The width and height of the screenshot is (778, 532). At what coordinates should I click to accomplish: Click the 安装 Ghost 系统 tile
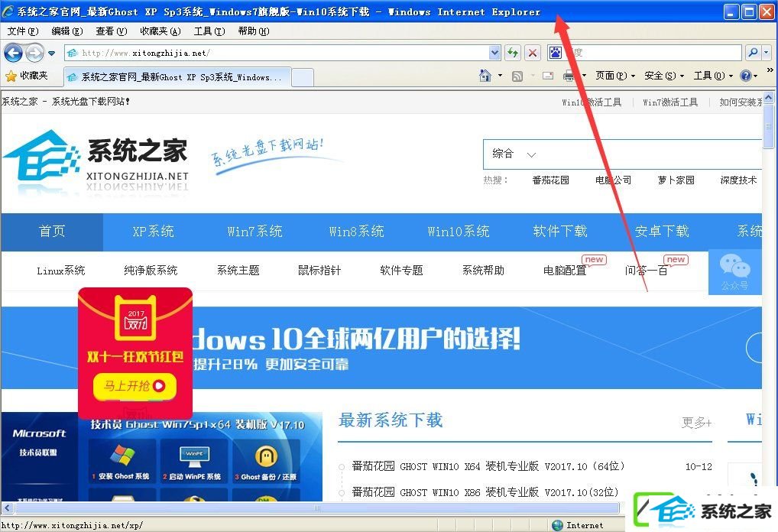pyautogui.click(x=122, y=461)
